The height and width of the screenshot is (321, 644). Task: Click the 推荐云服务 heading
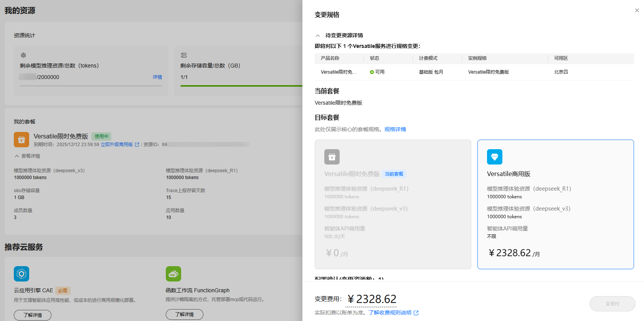click(x=24, y=247)
